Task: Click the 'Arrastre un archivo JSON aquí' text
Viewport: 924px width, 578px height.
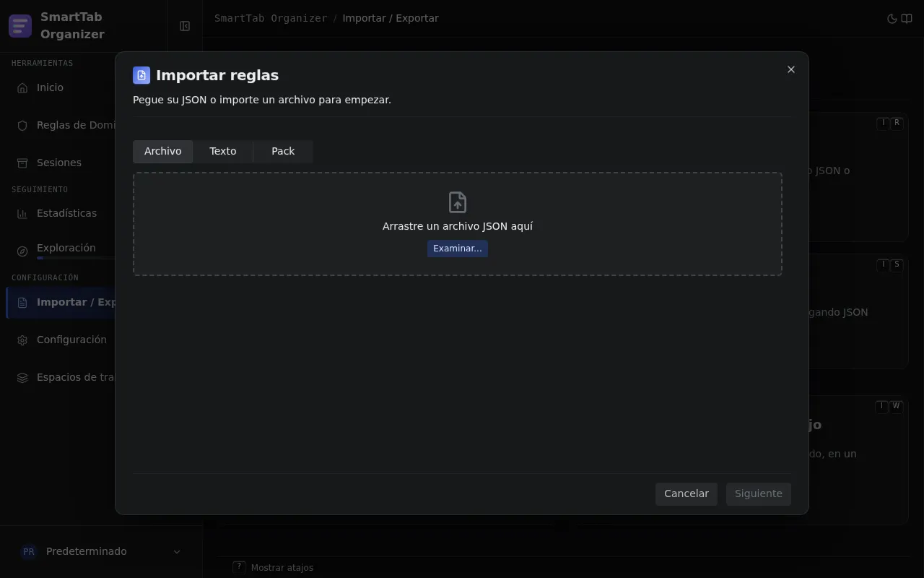Action: coord(458,226)
